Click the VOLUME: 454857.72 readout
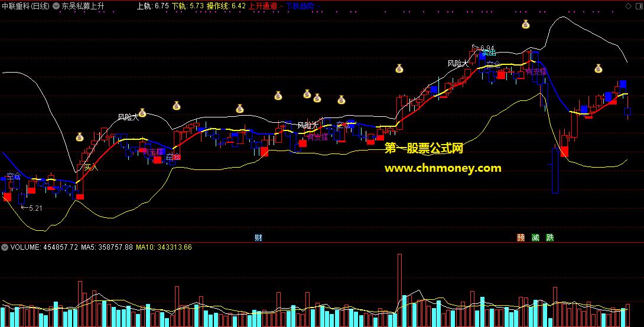 (44, 247)
